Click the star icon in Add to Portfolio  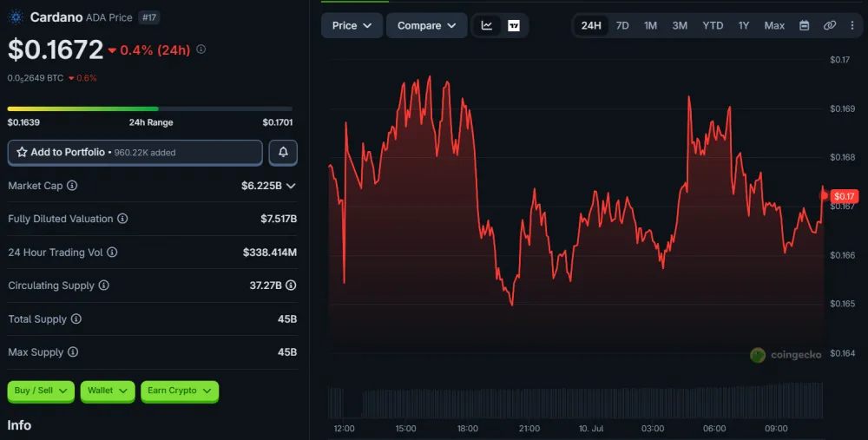22,152
